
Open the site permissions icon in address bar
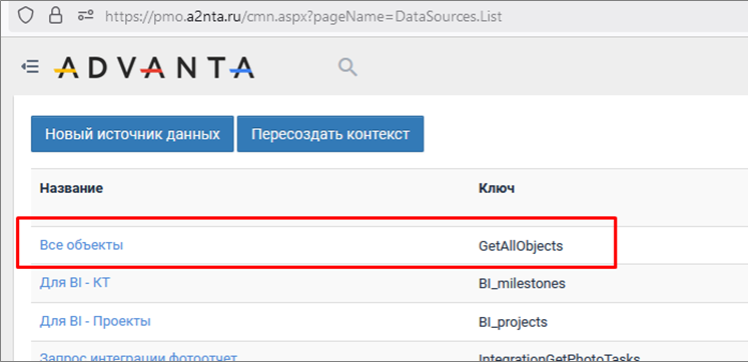[x=85, y=16]
